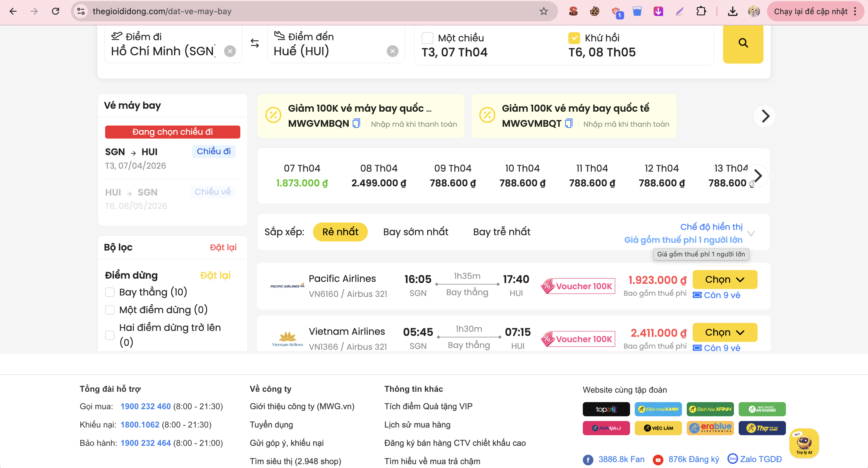Clear the Huế destination field

(x=392, y=51)
